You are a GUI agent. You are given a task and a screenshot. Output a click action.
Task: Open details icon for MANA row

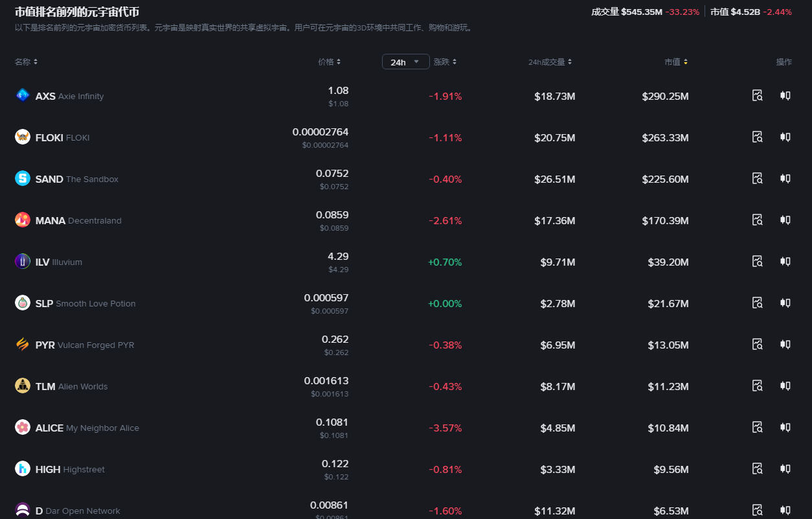pyautogui.click(x=758, y=220)
